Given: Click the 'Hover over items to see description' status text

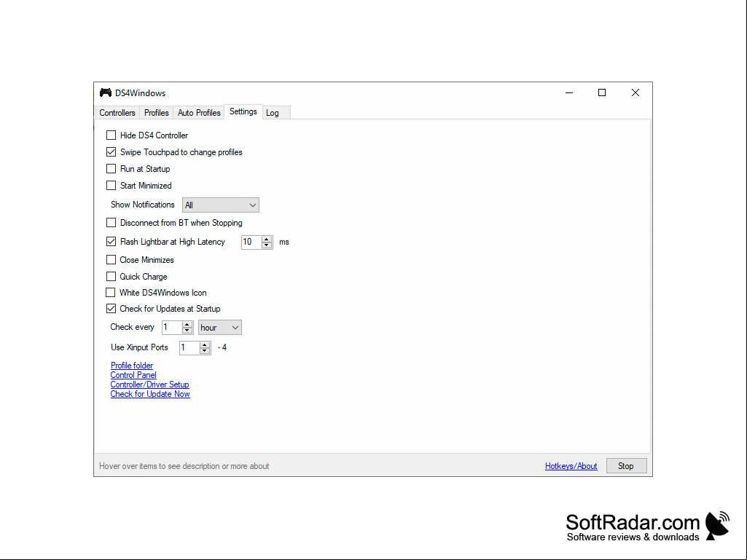Looking at the screenshot, I should pos(184,466).
